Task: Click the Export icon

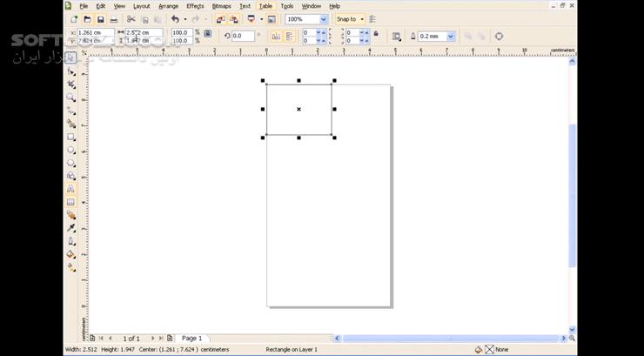Action: pyautogui.click(x=234, y=19)
